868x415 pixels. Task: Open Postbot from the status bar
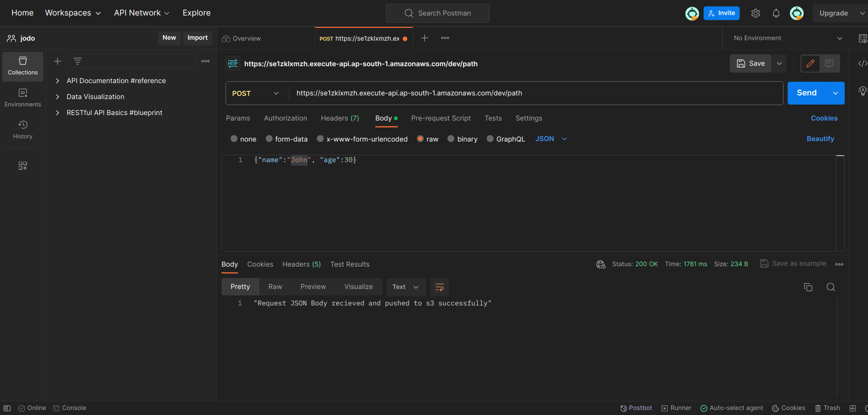coord(636,408)
